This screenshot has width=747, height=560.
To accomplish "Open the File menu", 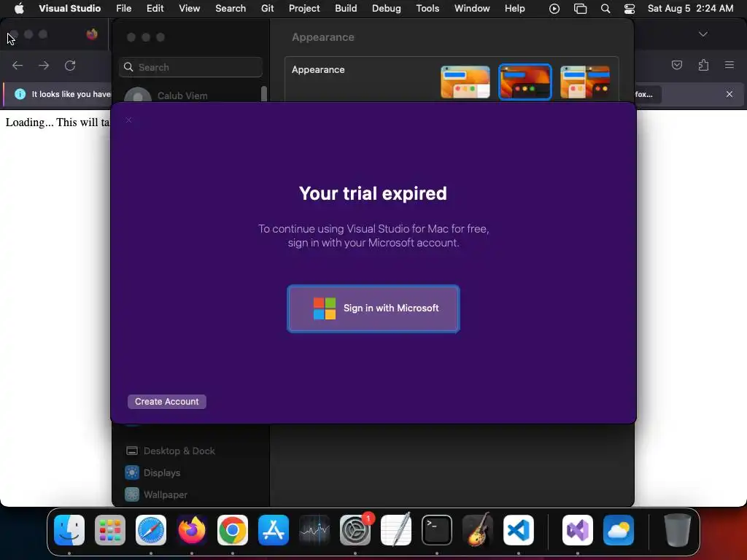I will pyautogui.click(x=123, y=8).
